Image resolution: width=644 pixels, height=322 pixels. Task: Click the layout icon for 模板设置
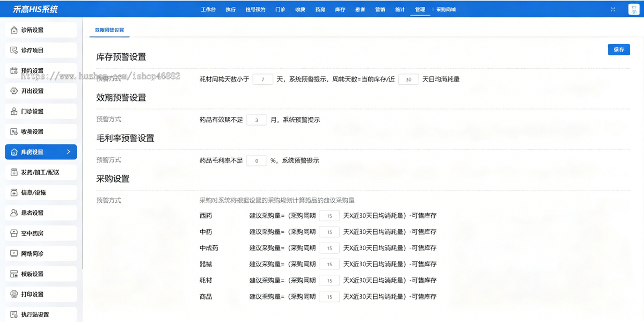pyautogui.click(x=14, y=274)
